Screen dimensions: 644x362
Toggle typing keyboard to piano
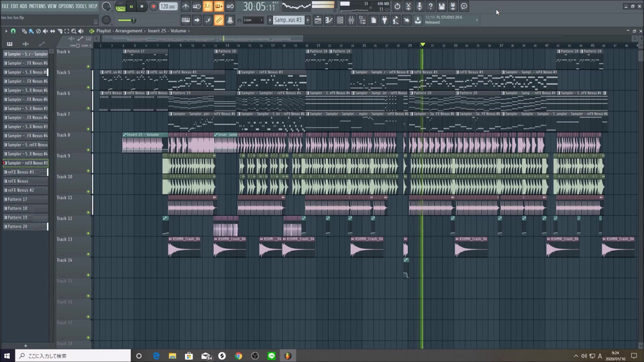click(x=186, y=20)
